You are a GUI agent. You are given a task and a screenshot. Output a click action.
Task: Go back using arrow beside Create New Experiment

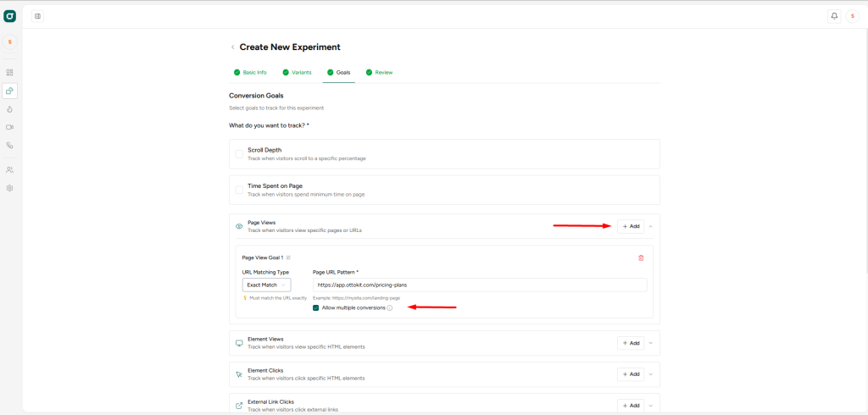click(x=232, y=47)
